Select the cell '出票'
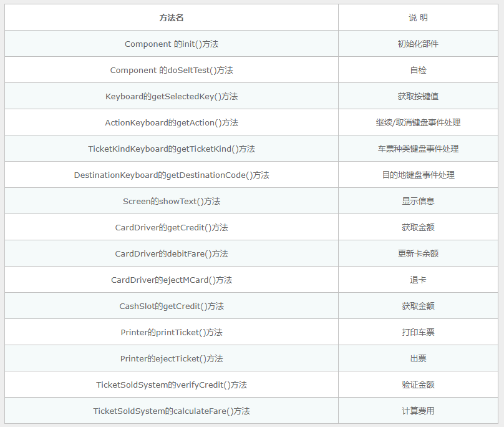Screen dimensions: 504x427 pyautogui.click(x=418, y=358)
